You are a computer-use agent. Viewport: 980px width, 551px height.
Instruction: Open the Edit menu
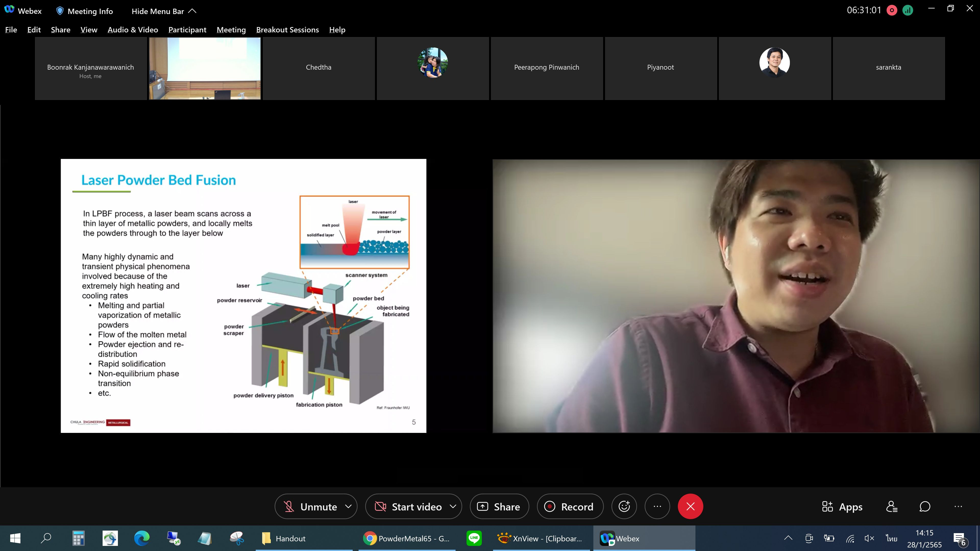(34, 30)
